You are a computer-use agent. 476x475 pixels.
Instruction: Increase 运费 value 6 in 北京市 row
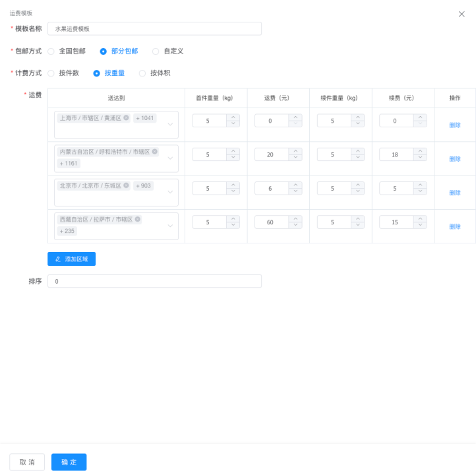(x=295, y=185)
